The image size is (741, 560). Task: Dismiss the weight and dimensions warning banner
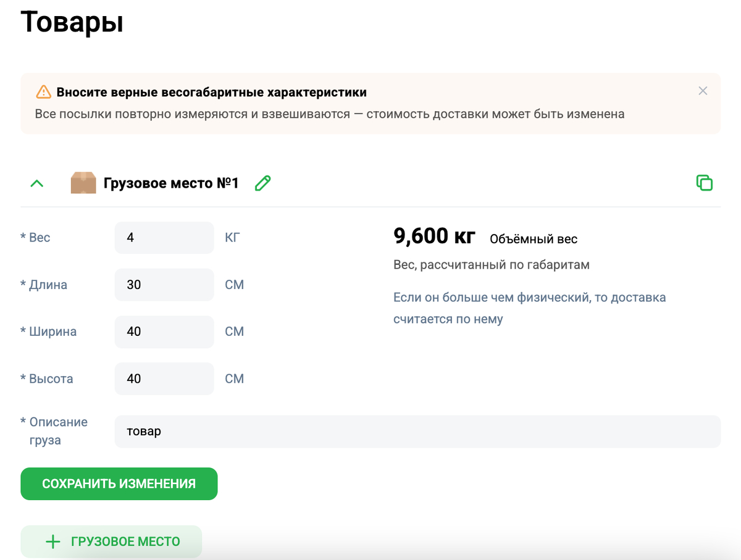703,91
